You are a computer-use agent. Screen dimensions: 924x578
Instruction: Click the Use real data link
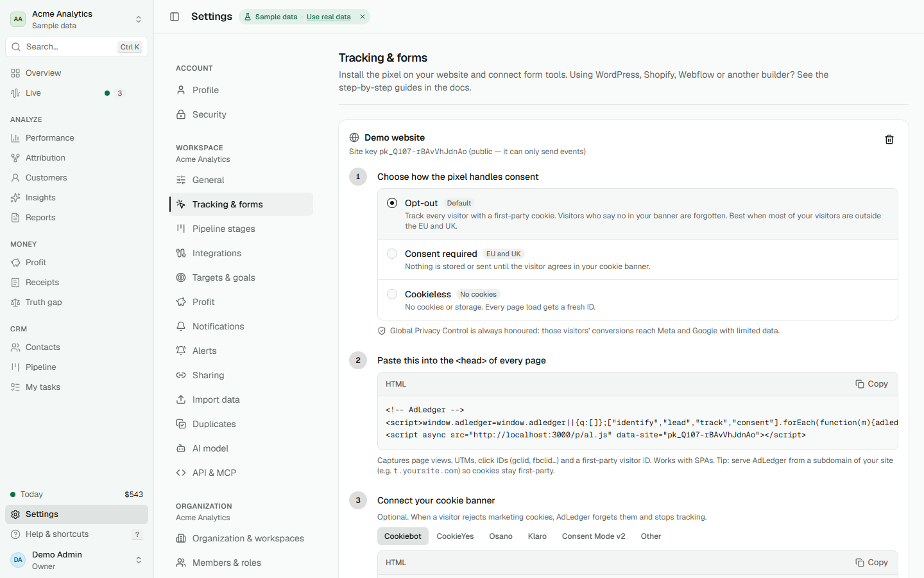329,17
